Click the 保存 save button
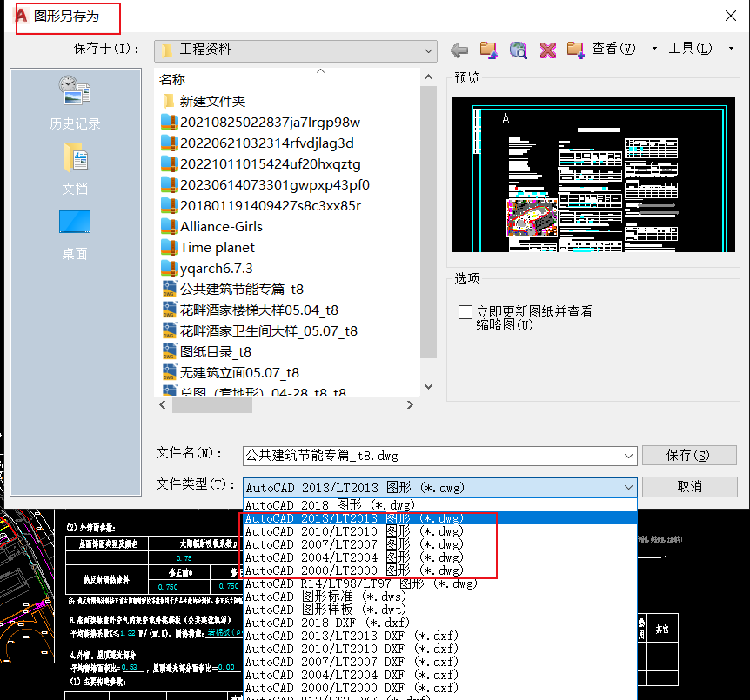Screen dimensions: 750x700 click(x=688, y=455)
